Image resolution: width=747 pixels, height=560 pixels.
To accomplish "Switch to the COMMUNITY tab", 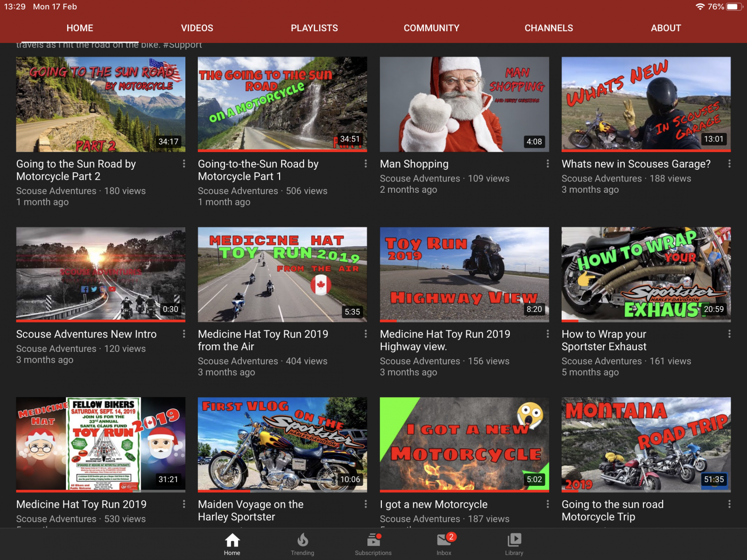I will (x=431, y=28).
